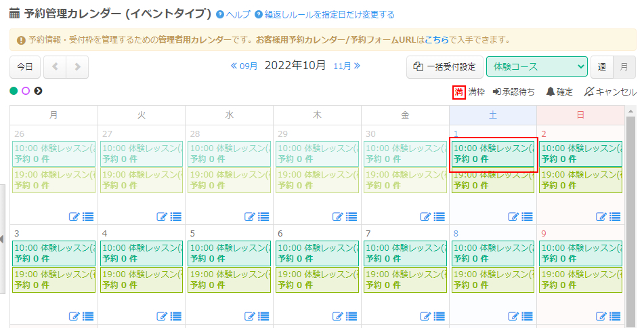
Task: Click the edit icon on October 1
Action: pos(513,217)
